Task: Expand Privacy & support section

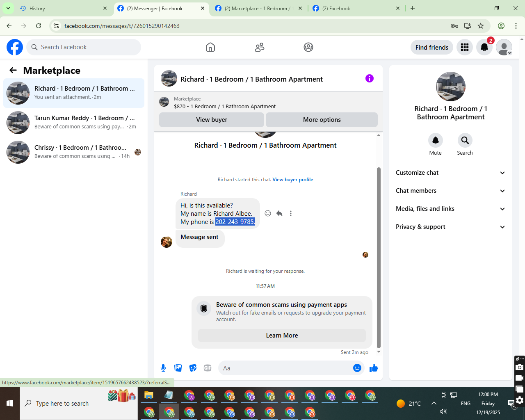Action: coord(451,227)
